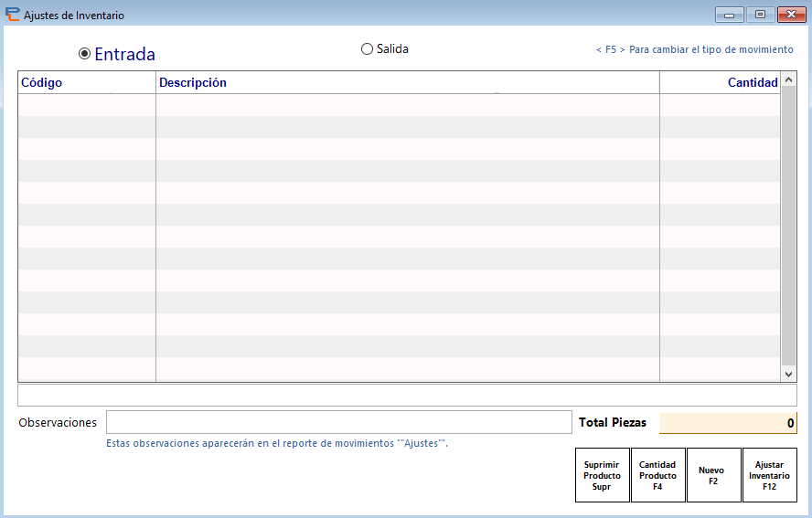Click the Ajustes de Inventario app icon

point(13,15)
